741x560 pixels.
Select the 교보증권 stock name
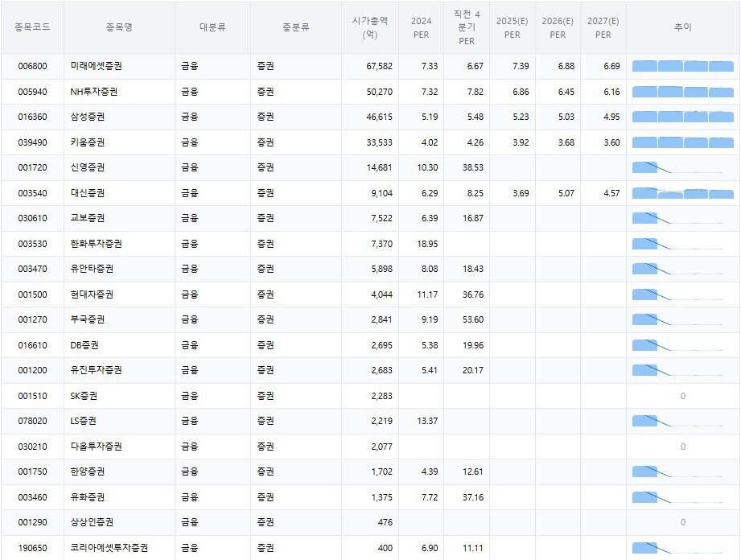tap(88, 218)
